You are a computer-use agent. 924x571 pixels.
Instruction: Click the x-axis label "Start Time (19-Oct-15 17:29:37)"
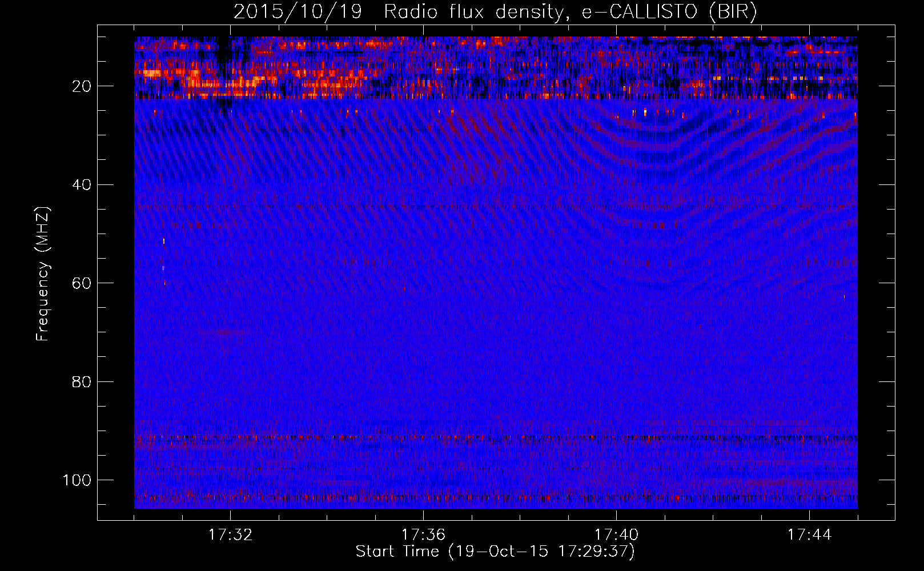[495, 552]
